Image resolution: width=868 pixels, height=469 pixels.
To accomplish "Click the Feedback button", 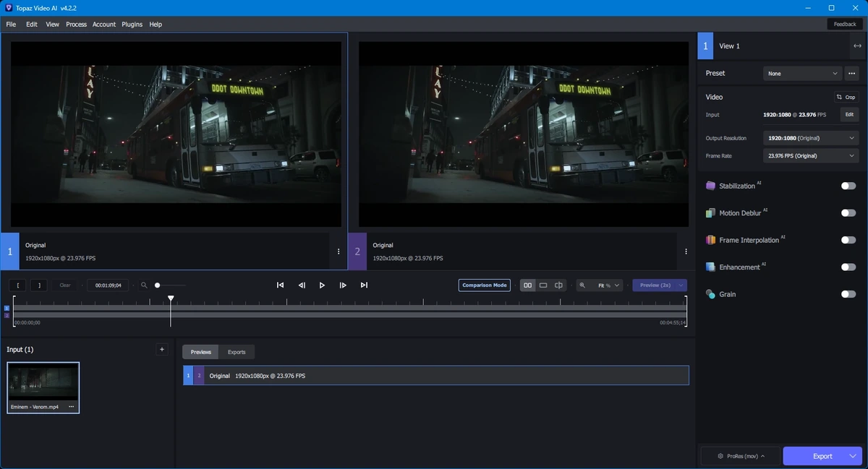I will (x=845, y=24).
